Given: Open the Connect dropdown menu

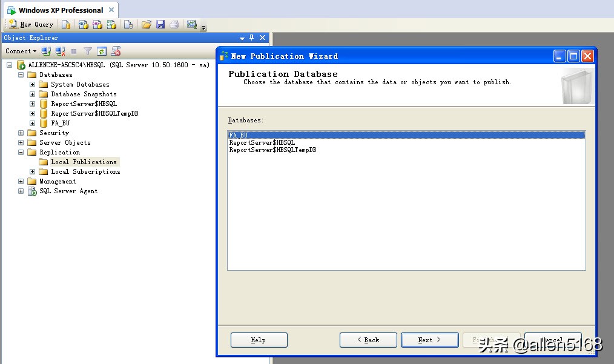Looking at the screenshot, I should click(19, 51).
